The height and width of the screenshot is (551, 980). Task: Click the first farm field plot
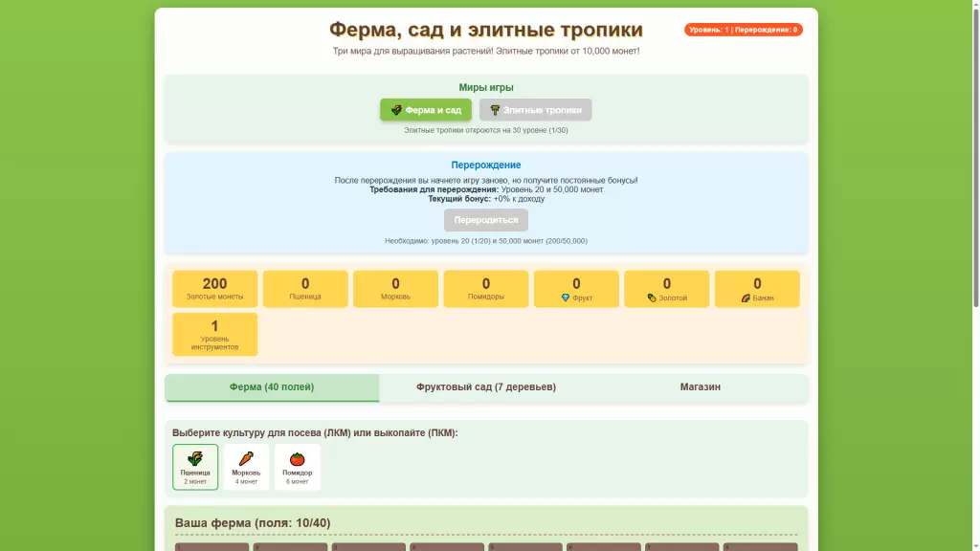pos(212,546)
